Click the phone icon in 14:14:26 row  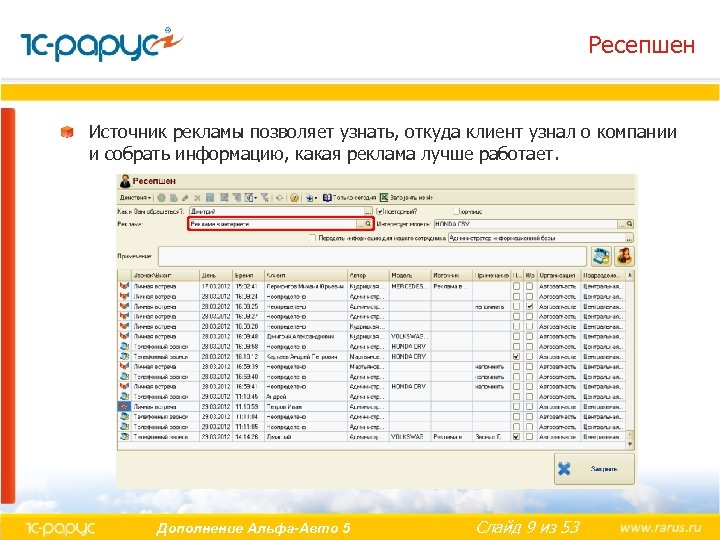(124, 437)
